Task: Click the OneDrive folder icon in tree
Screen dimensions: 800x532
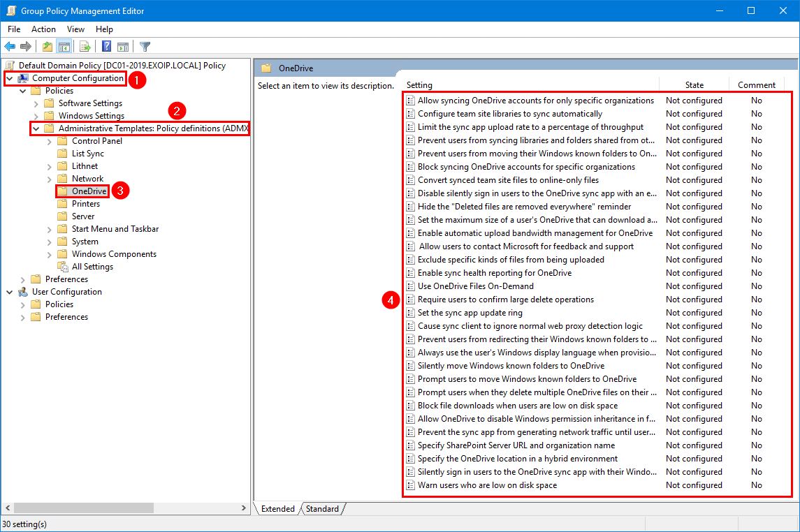Action: [62, 191]
